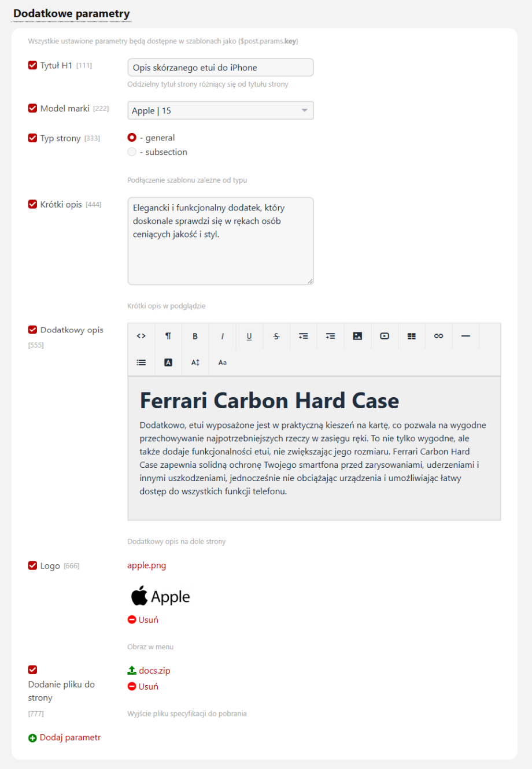Apply italic formatting in editor
This screenshot has height=769, width=532.
tap(222, 336)
